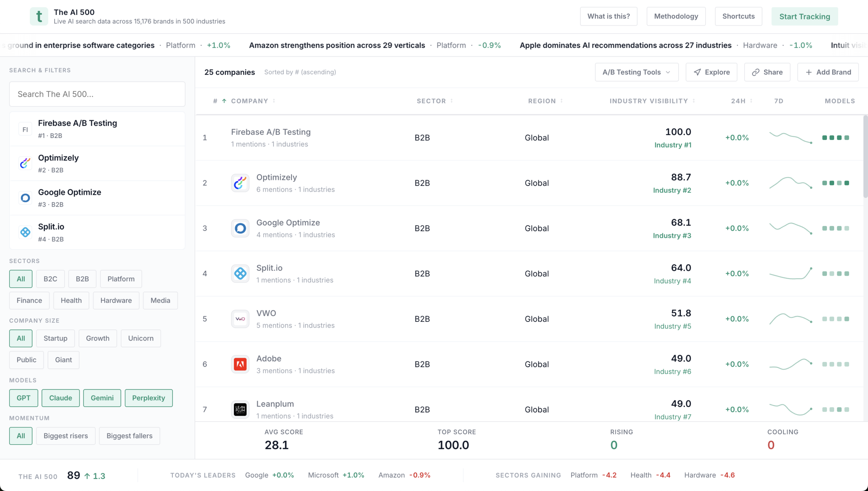Select Biggest risers momentum filter
This screenshot has height=491, width=868.
65,436
